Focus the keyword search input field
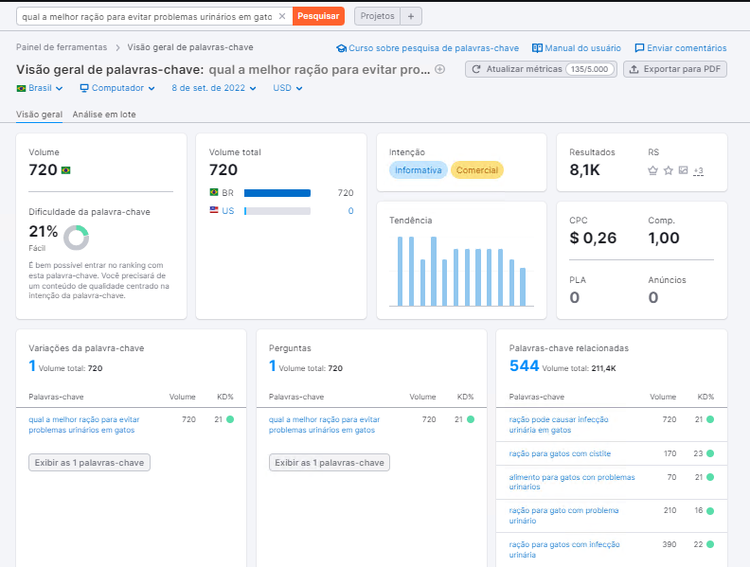 (147, 16)
